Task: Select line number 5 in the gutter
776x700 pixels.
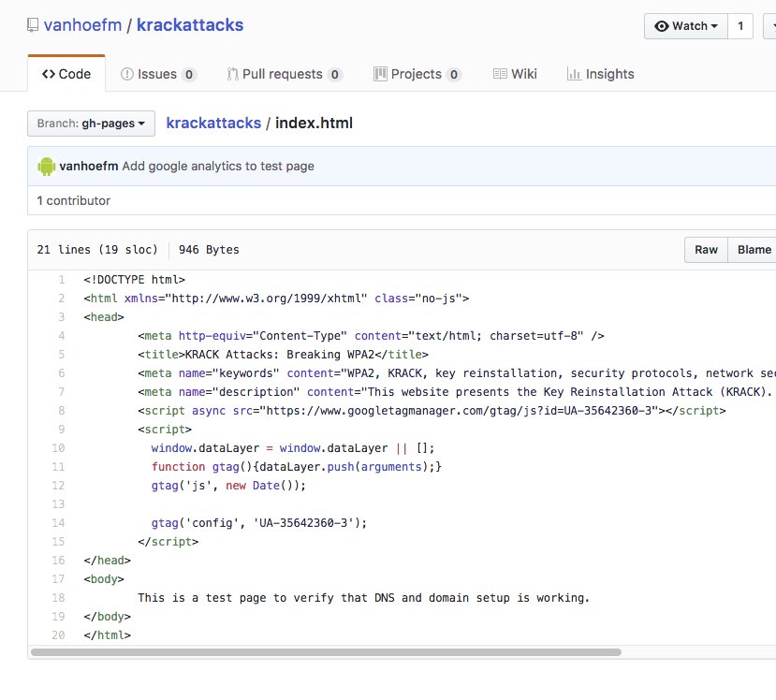Action: (62, 354)
